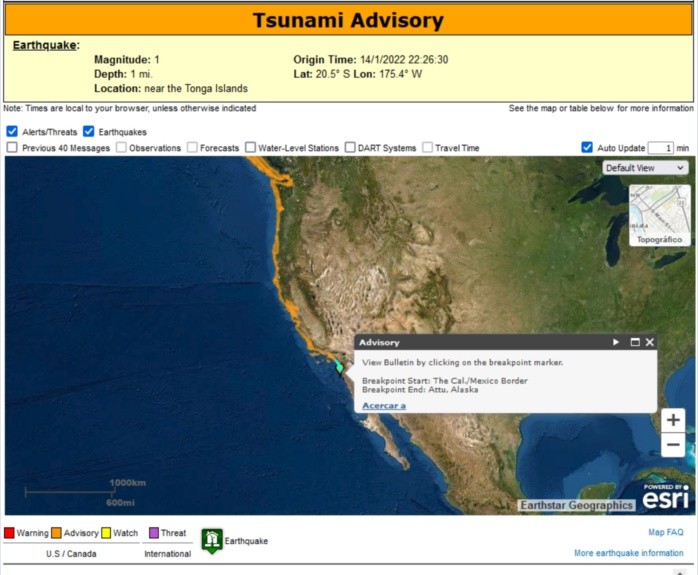698x575 pixels.
Task: Click the Auto Update minutes input field
Action: [x=660, y=148]
